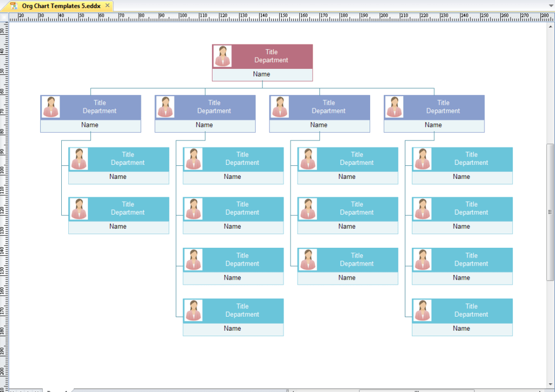Select the avatar icon in the topmost teal card, third column
Image resolution: width=555 pixels, height=392 pixels.
click(x=307, y=158)
